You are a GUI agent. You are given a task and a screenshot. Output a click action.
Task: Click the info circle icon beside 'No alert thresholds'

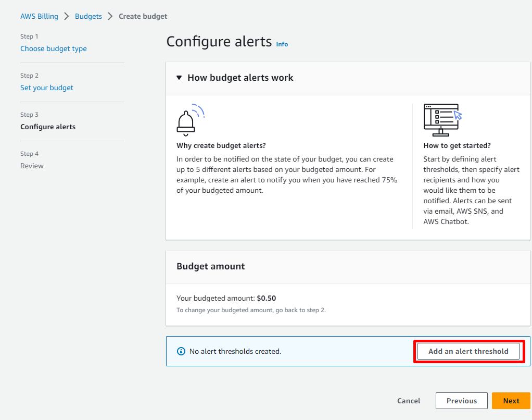181,351
